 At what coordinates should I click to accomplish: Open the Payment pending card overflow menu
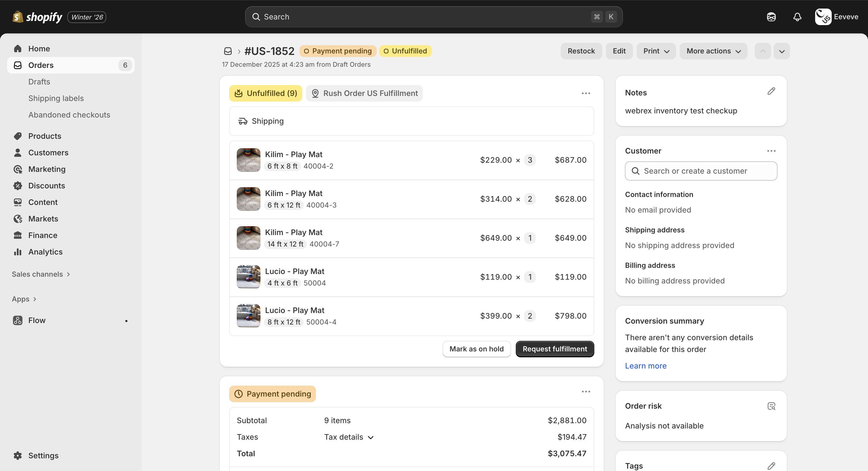pos(586,391)
